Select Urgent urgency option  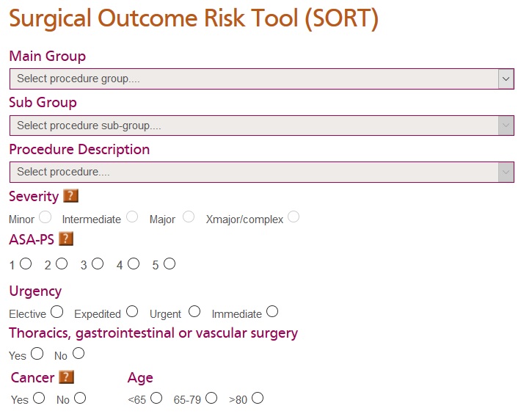point(194,311)
